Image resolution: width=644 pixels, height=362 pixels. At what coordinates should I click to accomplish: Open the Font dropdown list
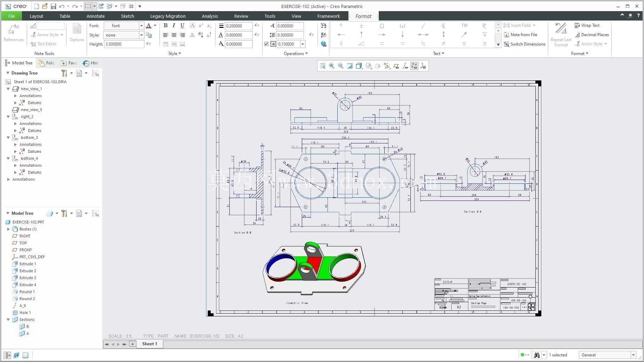(141, 26)
